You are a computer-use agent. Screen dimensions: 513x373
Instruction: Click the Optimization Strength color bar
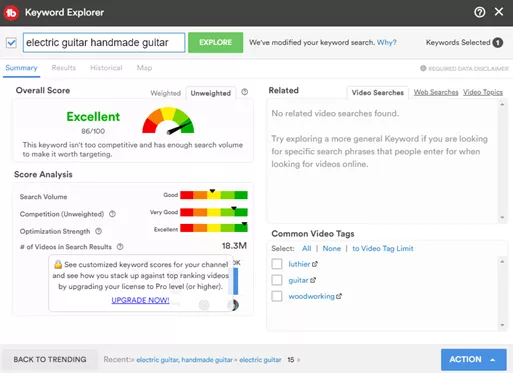click(x=214, y=228)
